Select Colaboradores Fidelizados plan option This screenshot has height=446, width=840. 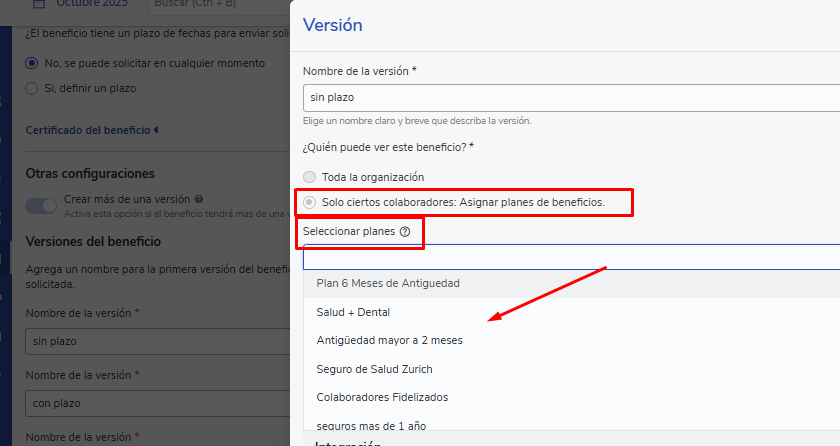(382, 397)
